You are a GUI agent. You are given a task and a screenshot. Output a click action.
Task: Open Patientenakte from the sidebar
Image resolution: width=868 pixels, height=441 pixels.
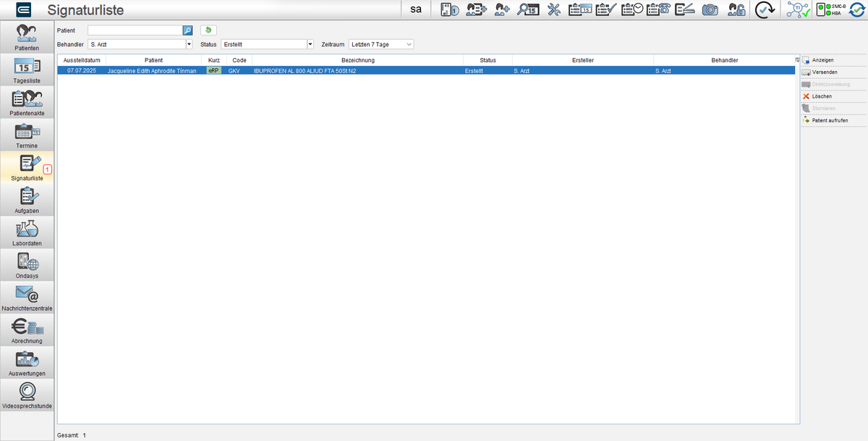pyautogui.click(x=27, y=102)
